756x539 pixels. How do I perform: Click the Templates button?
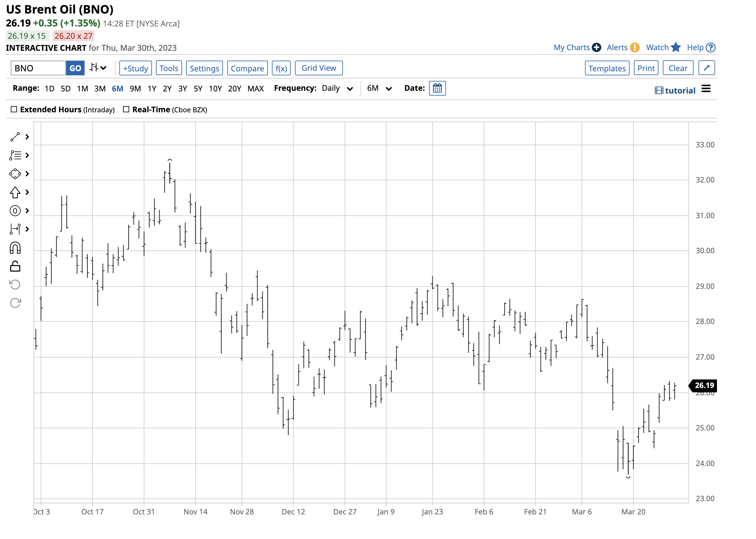[x=607, y=68]
